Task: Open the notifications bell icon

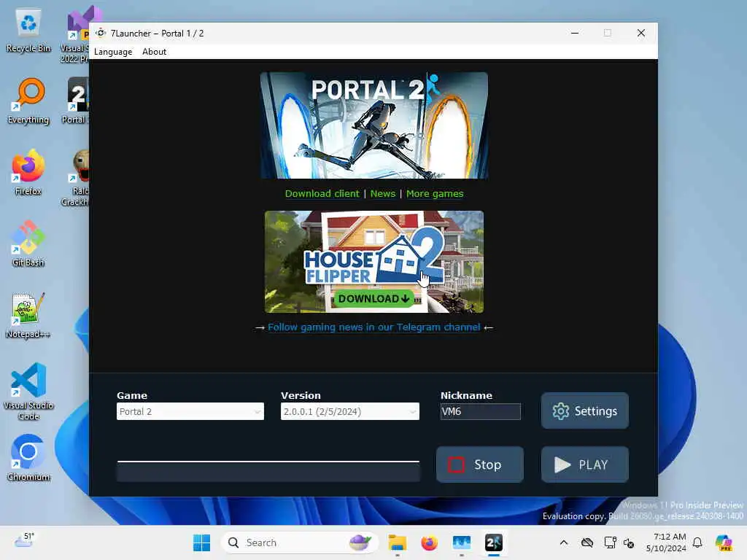Action: 697,542
